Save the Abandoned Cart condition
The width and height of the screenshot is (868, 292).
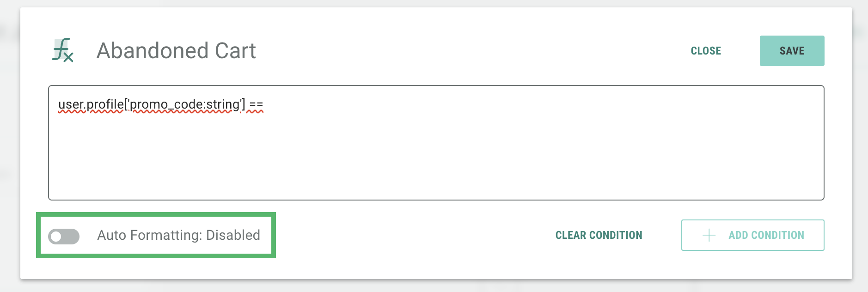coord(792,51)
